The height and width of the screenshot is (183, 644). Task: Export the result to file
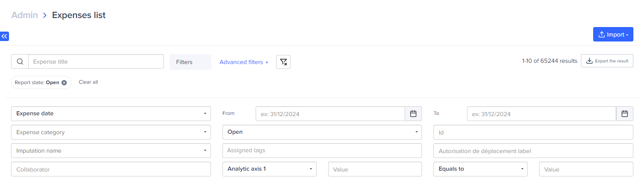tap(607, 61)
